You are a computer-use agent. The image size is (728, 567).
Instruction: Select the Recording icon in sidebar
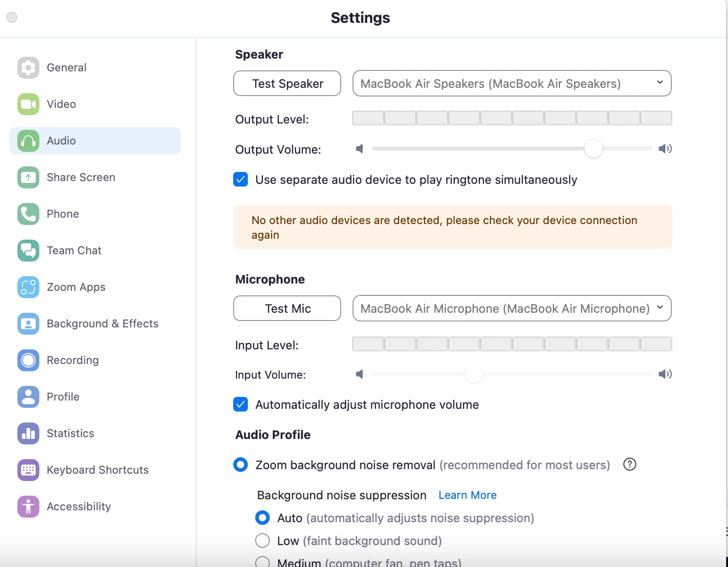[28, 360]
